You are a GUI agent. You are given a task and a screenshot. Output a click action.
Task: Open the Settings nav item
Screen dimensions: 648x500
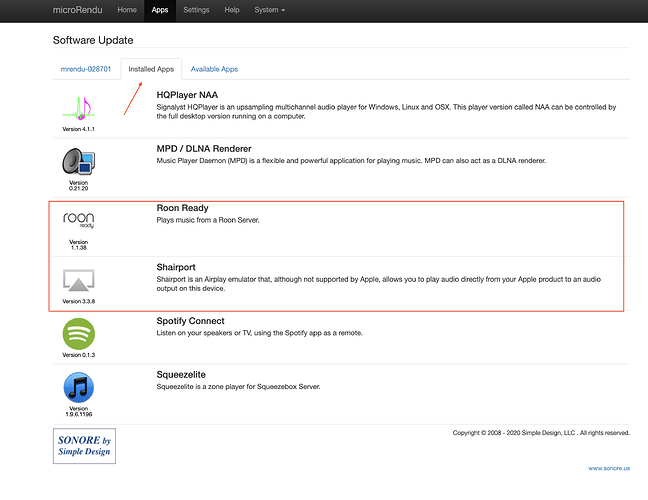[x=196, y=10]
